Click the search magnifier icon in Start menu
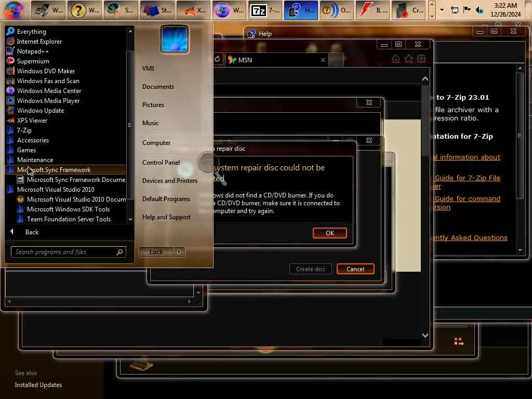The width and height of the screenshot is (532, 399). (120, 252)
